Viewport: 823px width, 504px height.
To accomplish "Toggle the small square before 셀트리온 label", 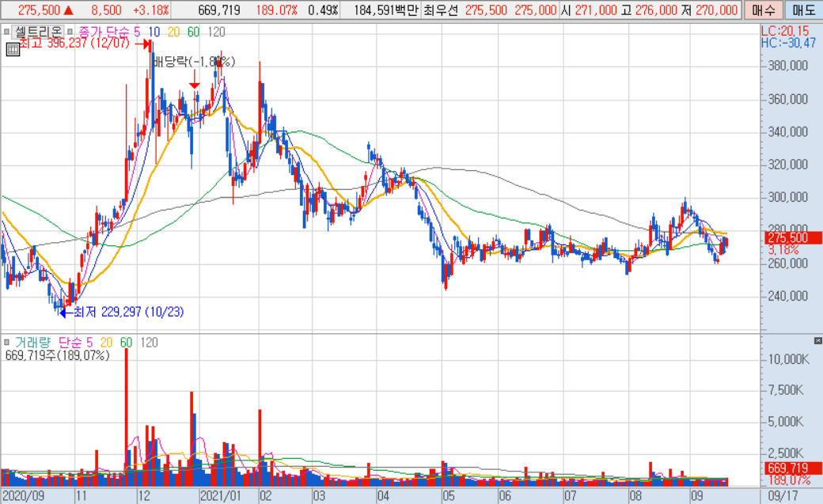I will (x=6, y=32).
